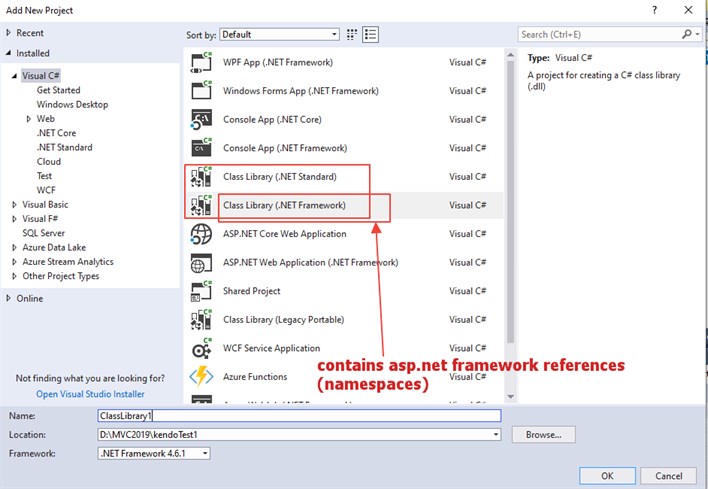This screenshot has height=489, width=708.
Task: Click the OK button
Action: point(607,475)
